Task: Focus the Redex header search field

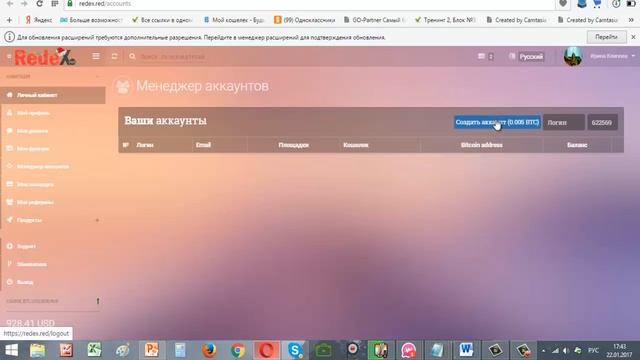Action: click(x=172, y=56)
